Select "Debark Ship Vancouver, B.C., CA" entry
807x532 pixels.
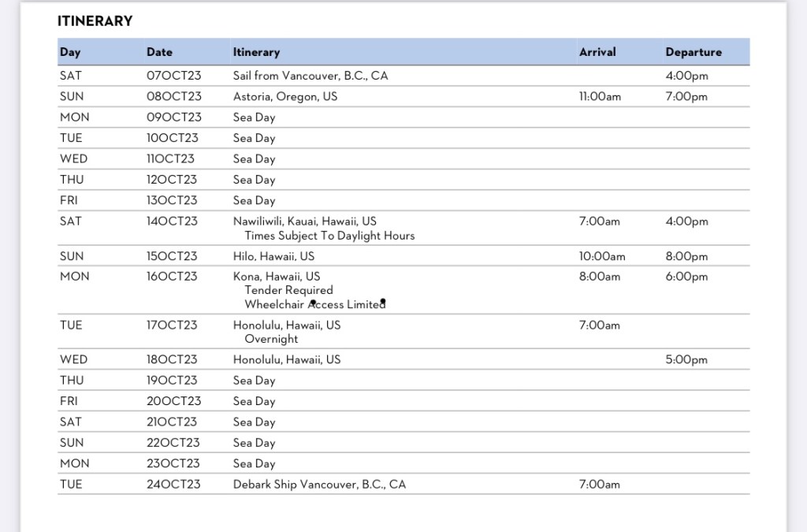[x=319, y=484]
